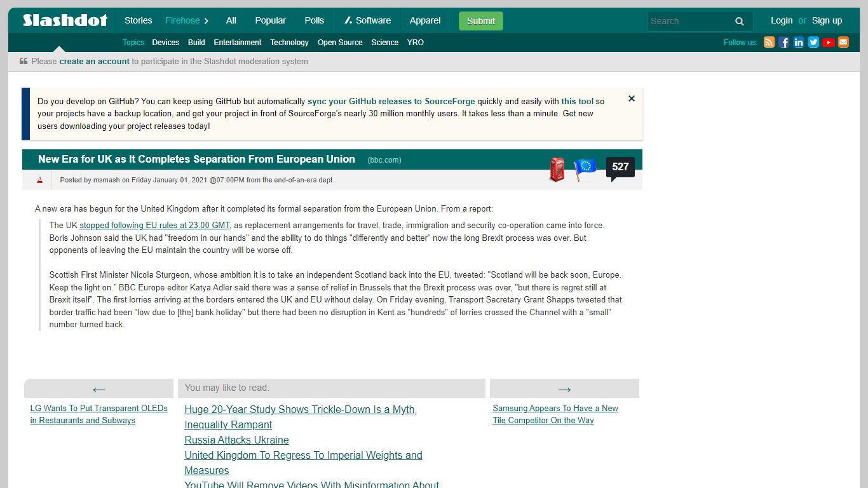
Task: Click the 'Follow us:' label
Action: (740, 43)
